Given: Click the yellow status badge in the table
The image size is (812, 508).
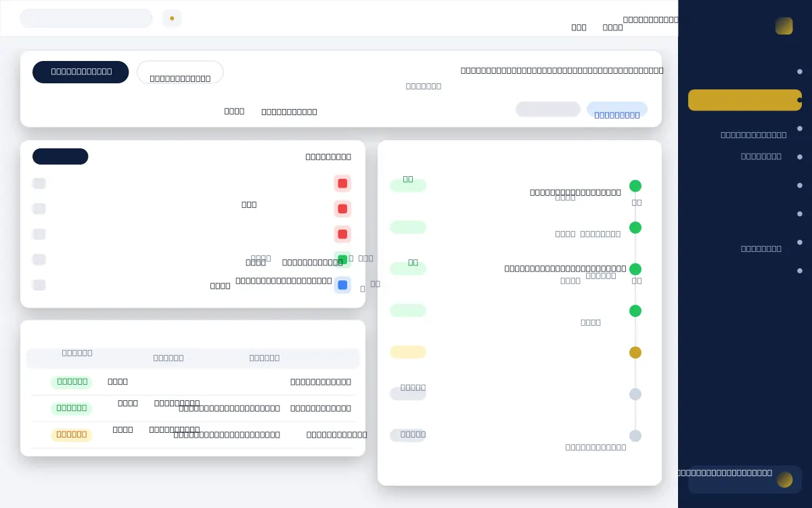Looking at the screenshot, I should (x=72, y=435).
